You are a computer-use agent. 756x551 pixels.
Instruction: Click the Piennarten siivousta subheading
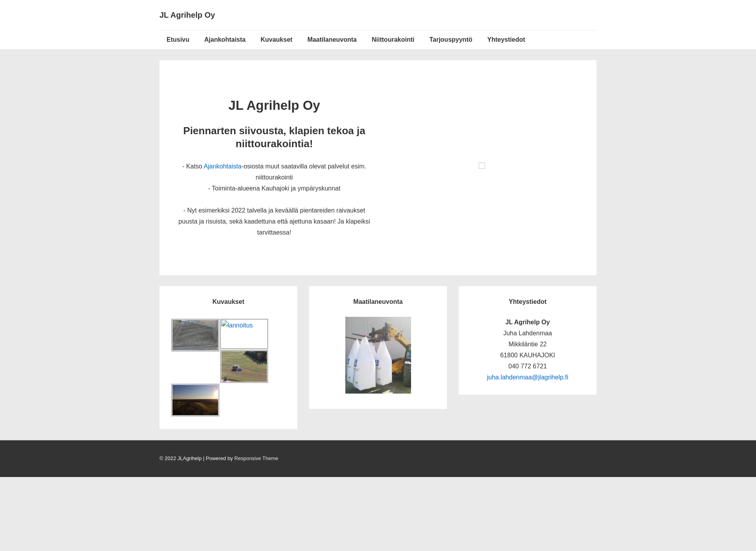click(274, 137)
